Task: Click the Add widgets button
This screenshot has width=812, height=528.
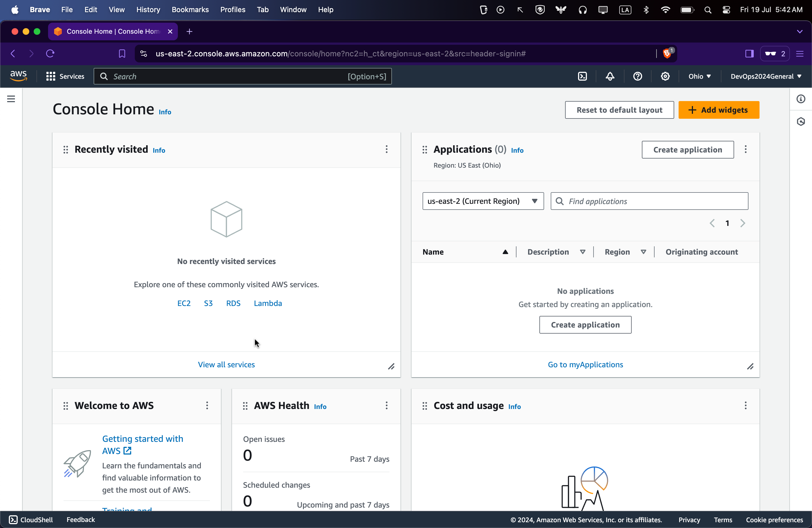Action: (x=719, y=110)
